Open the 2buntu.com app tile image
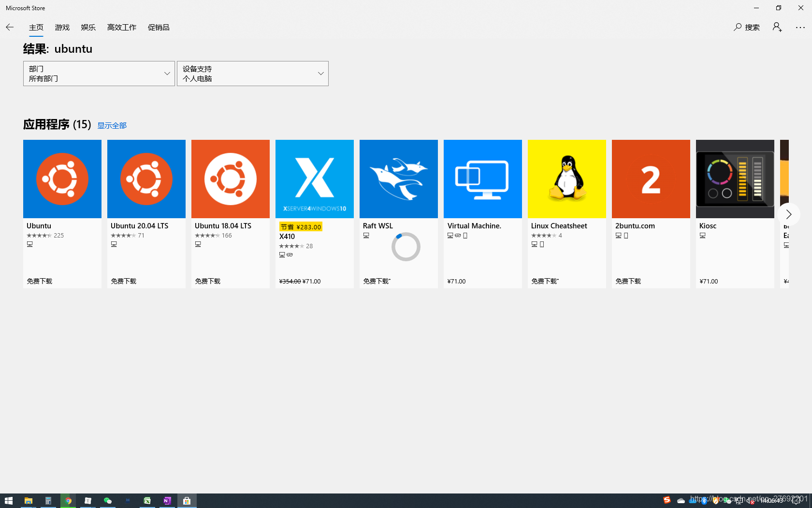Image resolution: width=812 pixels, height=508 pixels. tap(651, 179)
